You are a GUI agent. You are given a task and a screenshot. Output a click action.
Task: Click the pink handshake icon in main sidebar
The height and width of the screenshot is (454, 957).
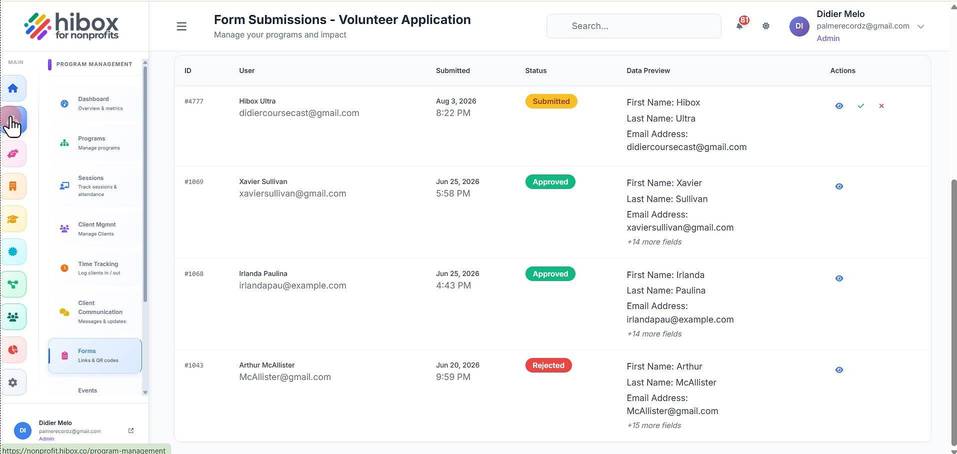click(x=13, y=154)
